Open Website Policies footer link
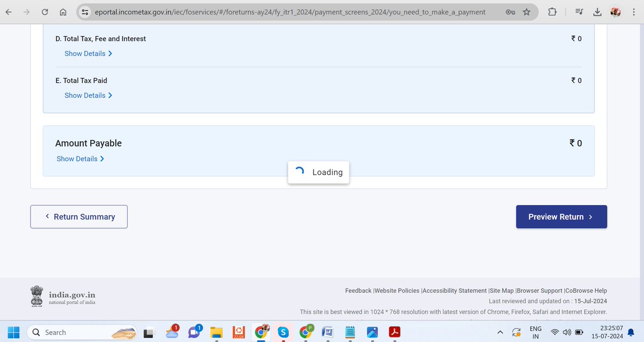 (x=397, y=290)
